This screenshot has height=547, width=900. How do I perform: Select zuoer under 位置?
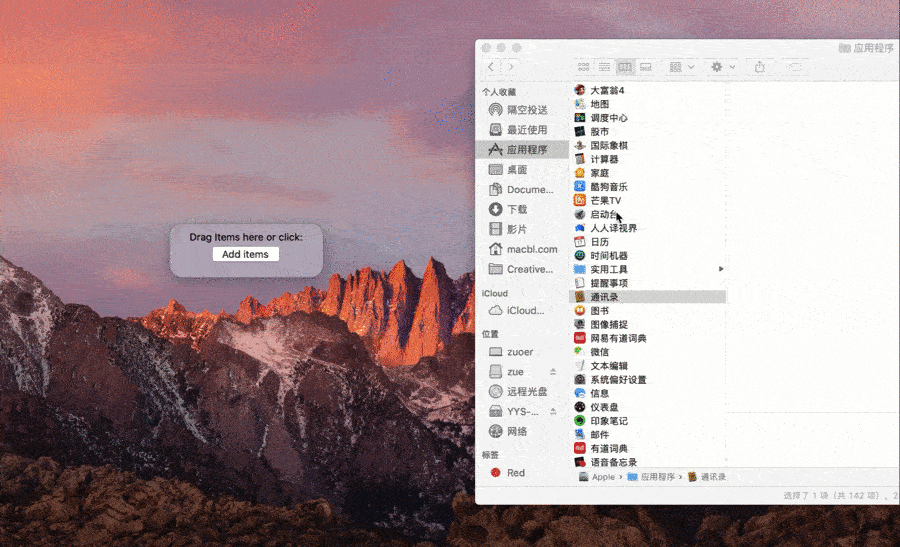click(522, 352)
